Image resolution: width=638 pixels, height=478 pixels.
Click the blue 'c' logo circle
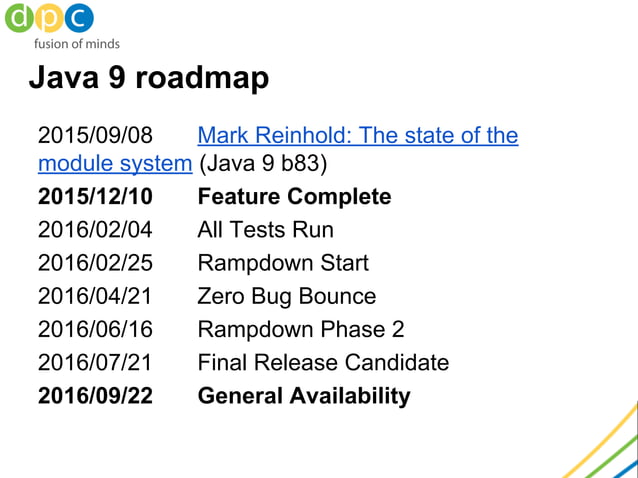pyautogui.click(x=79, y=18)
